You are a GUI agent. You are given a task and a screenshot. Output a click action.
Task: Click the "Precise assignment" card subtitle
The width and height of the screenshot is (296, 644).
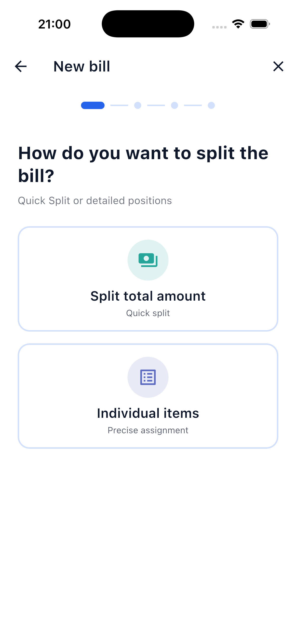(x=148, y=430)
